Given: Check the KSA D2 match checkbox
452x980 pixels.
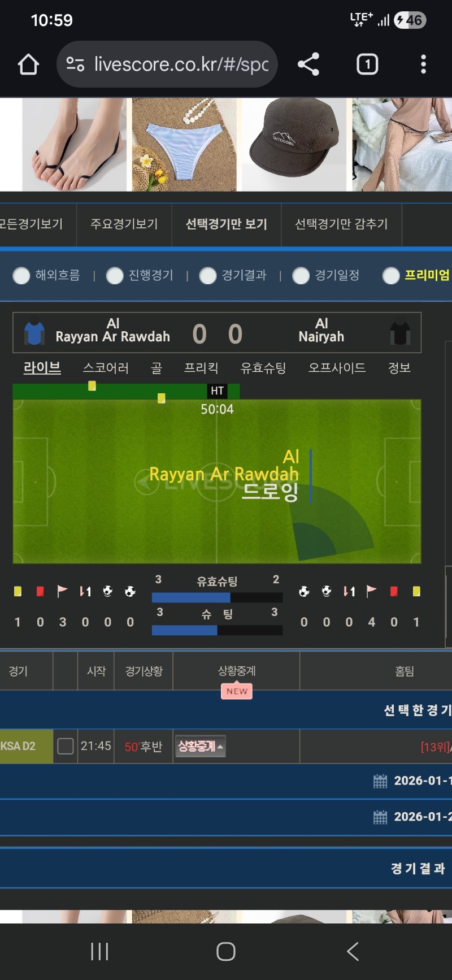Looking at the screenshot, I should (66, 747).
